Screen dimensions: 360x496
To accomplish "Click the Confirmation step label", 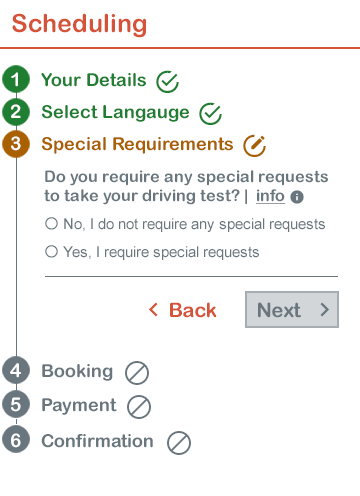I will click(x=97, y=441).
